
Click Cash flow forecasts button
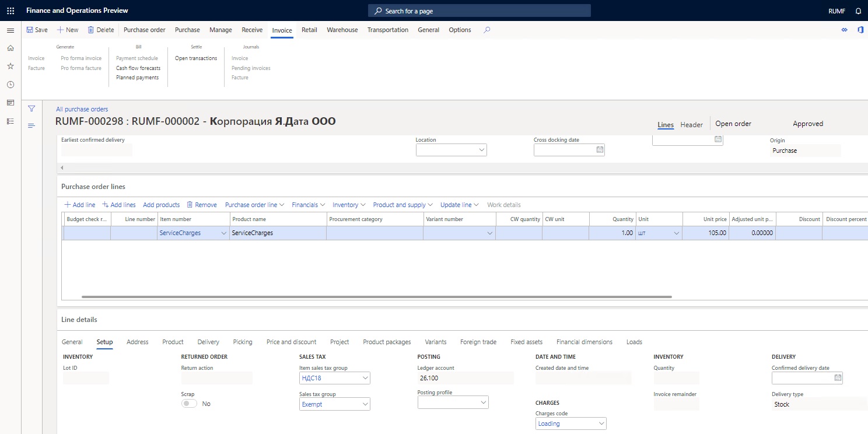138,68
